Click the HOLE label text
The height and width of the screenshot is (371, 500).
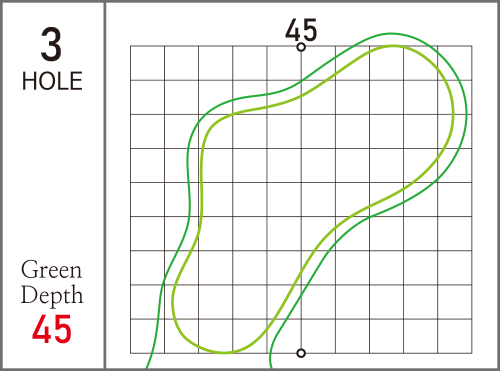tap(52, 81)
